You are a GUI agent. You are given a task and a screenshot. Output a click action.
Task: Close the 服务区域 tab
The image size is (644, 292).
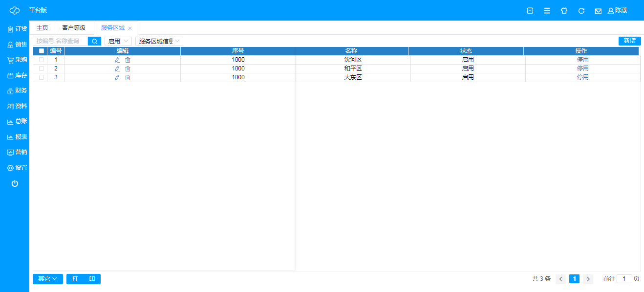130,28
